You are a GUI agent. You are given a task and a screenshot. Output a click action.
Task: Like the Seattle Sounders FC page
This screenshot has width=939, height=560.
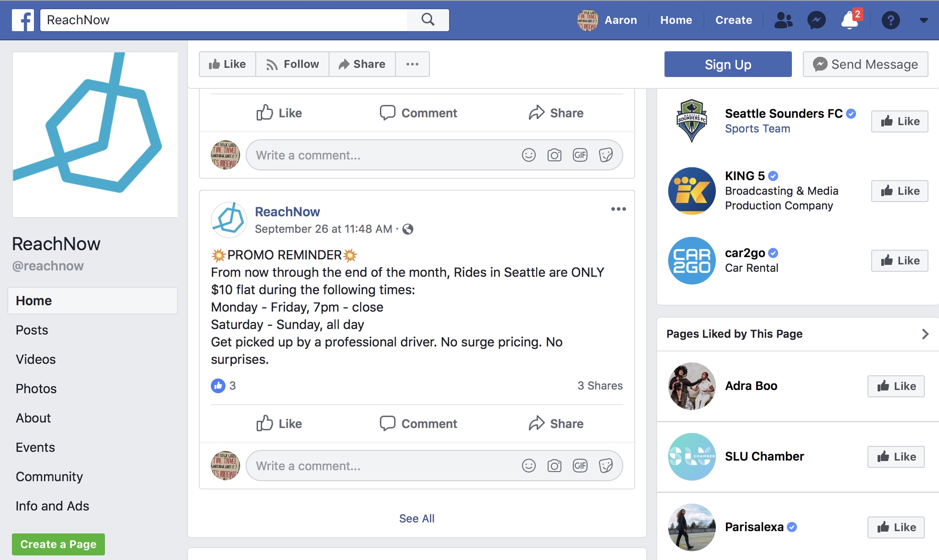pos(900,121)
